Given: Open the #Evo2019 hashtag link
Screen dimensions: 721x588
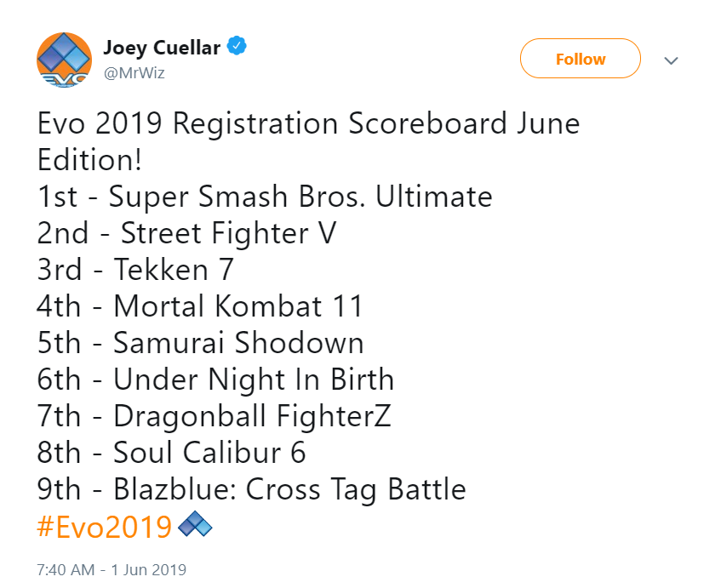Looking at the screenshot, I should tap(101, 526).
